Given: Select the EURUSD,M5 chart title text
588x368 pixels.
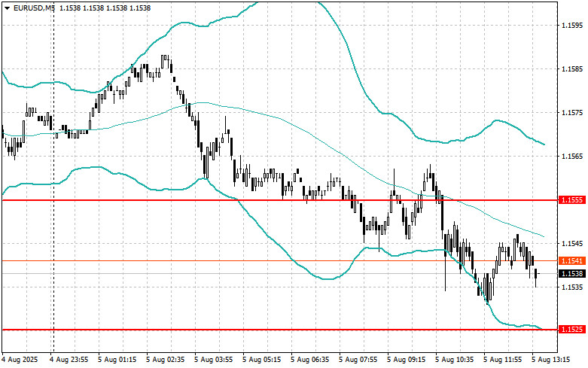Looking at the screenshot, I should 32,8.
